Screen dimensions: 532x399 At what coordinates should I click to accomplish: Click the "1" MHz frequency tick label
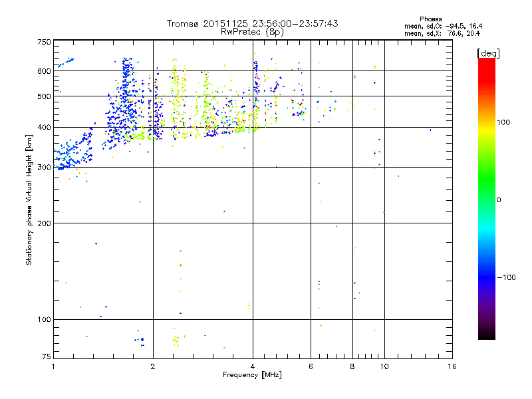pos(53,366)
